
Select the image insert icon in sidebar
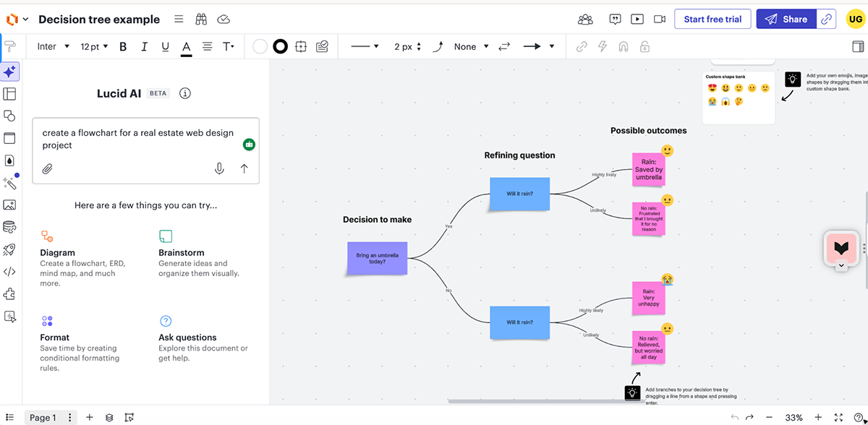(10, 205)
